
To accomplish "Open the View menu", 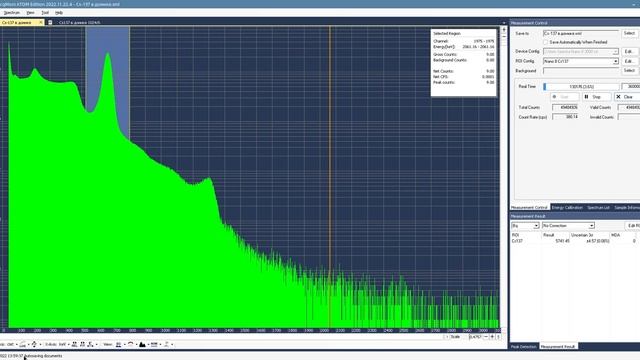I will point(30,13).
